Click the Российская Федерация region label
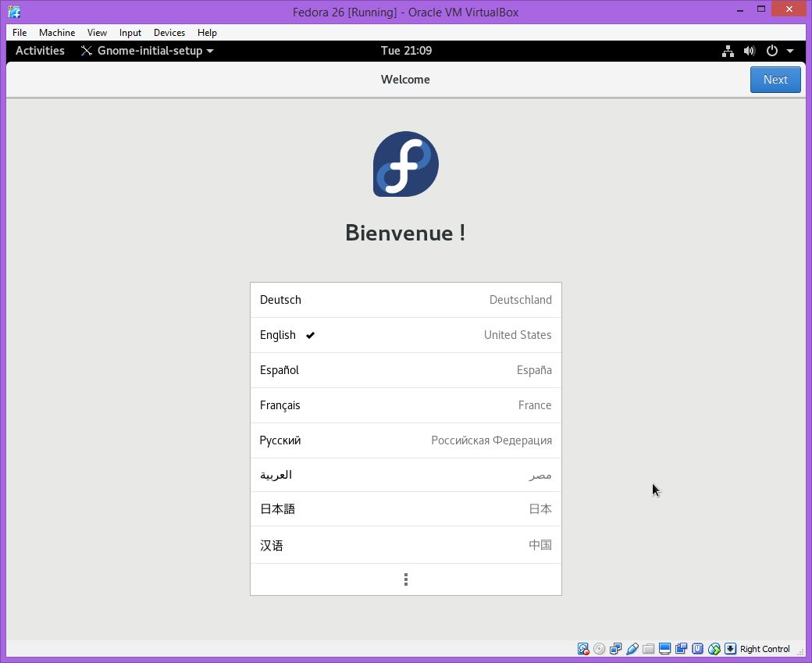Viewport: 812px width, 663px height. pyautogui.click(x=491, y=440)
